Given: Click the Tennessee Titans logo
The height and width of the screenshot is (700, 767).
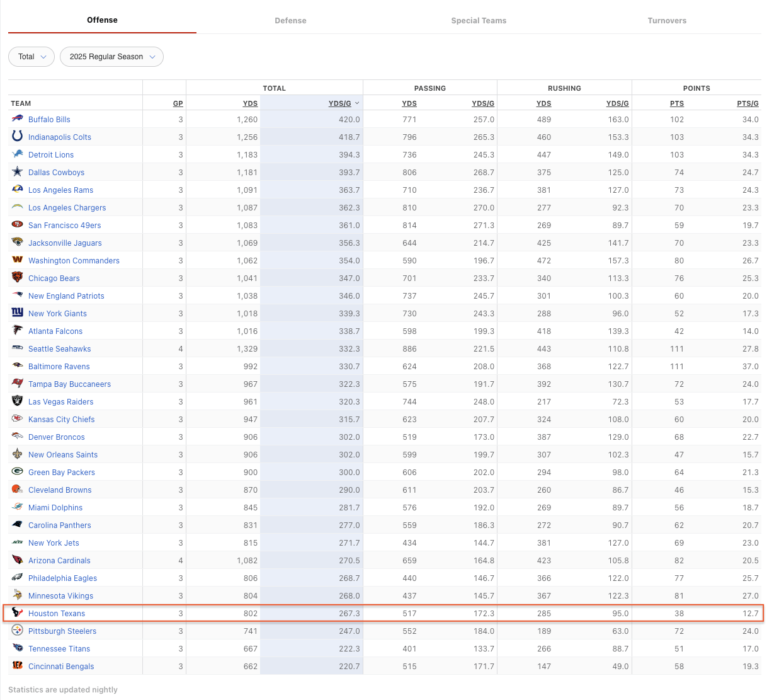Looking at the screenshot, I should point(18,648).
